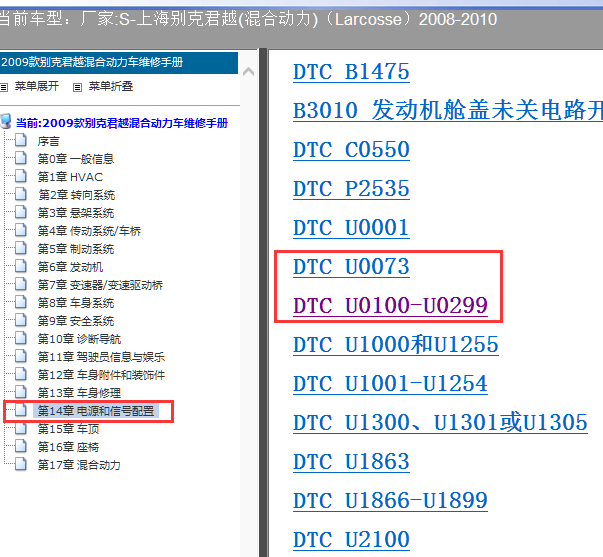Viewport: 603px width, 557px height.
Task: Open 第7章 变速器/变速驱动桥
Action: pos(100,285)
